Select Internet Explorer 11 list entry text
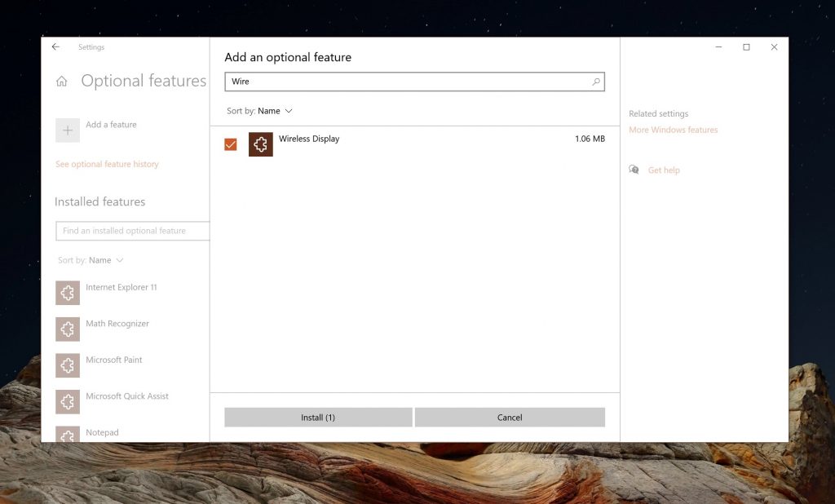Viewport: 835px width, 504px height. (x=121, y=287)
